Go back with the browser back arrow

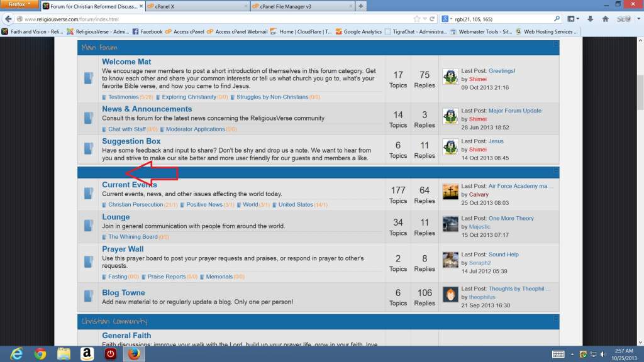(x=8, y=19)
